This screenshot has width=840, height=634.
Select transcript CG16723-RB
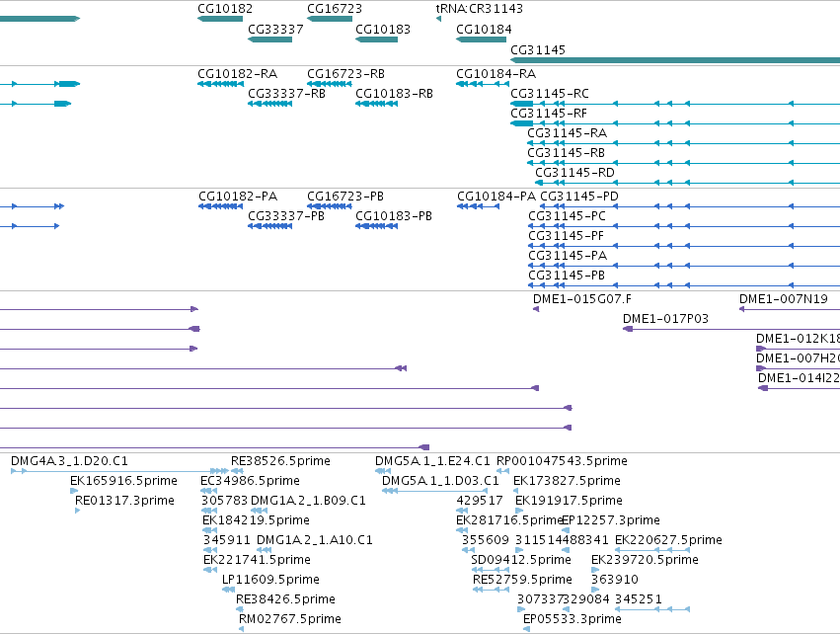330,84
